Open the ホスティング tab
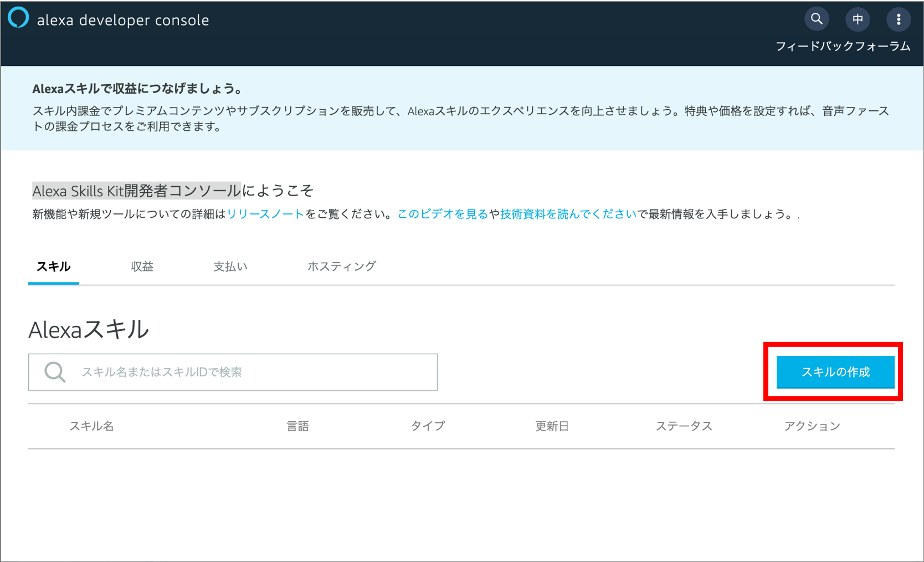The width and height of the screenshot is (924, 562). [341, 267]
